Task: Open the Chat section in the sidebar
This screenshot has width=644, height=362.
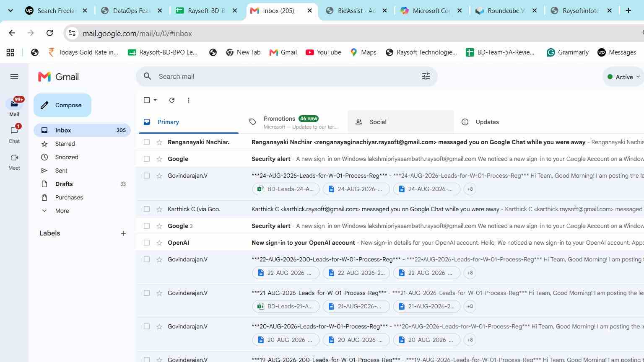Action: (14, 135)
